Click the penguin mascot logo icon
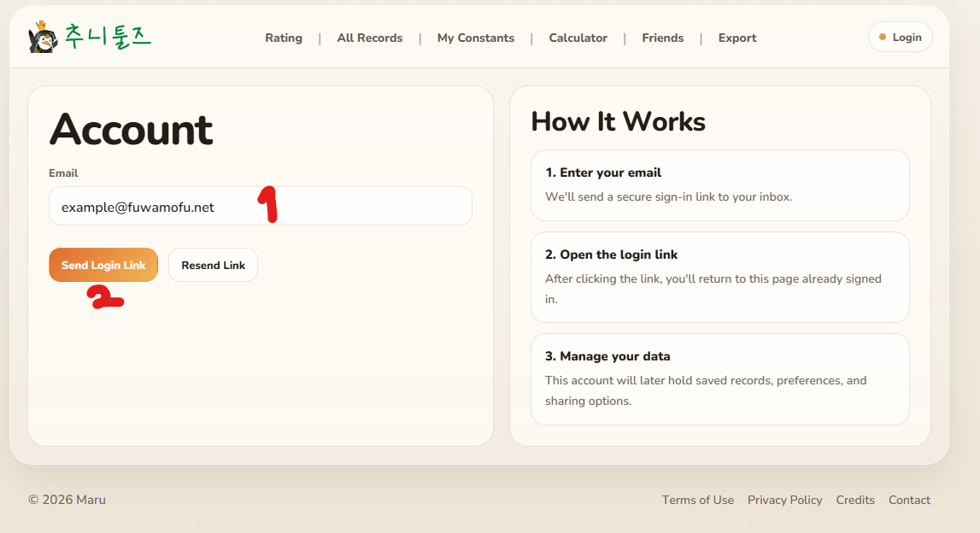980x533 pixels. click(x=42, y=38)
